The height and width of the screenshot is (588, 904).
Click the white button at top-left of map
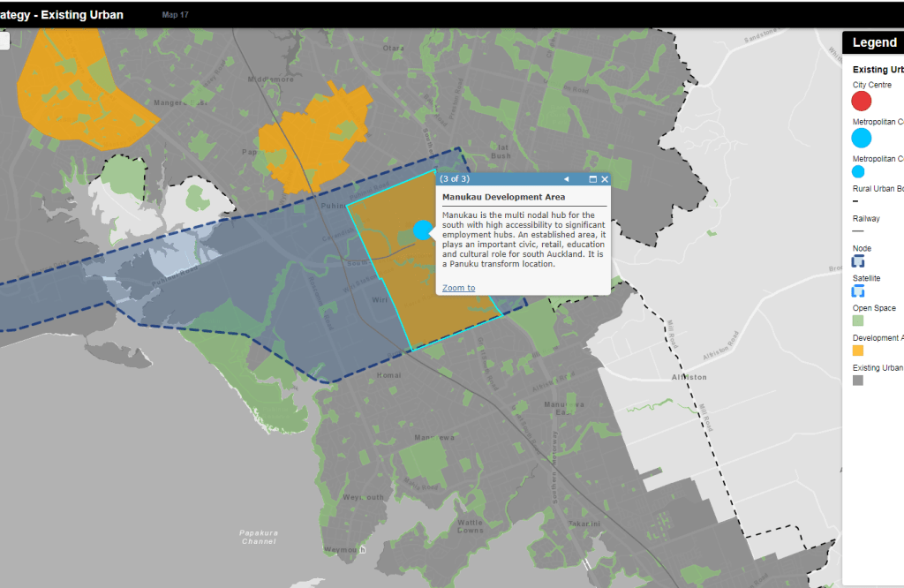(4, 41)
